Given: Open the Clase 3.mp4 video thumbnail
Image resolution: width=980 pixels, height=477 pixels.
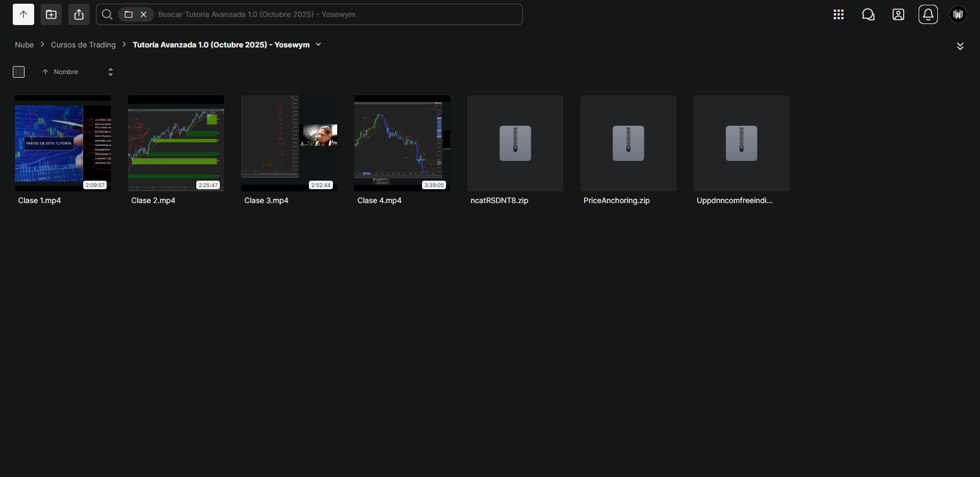Looking at the screenshot, I should coord(289,143).
